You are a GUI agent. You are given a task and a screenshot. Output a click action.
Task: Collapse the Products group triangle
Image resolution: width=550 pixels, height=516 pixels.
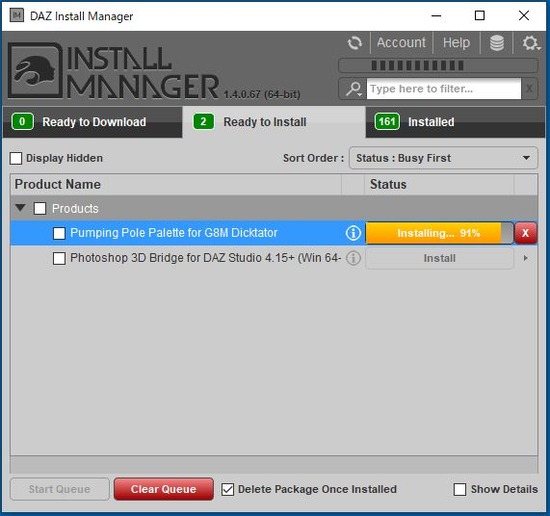[20, 208]
